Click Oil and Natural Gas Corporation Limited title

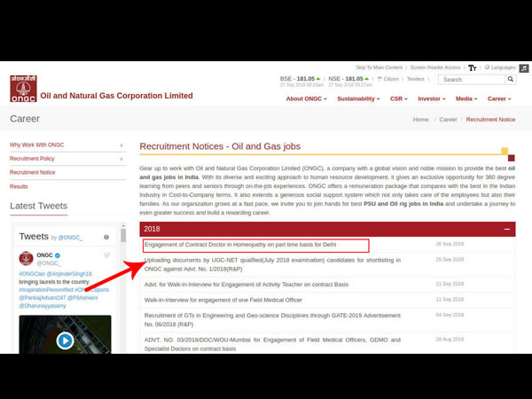point(116,96)
